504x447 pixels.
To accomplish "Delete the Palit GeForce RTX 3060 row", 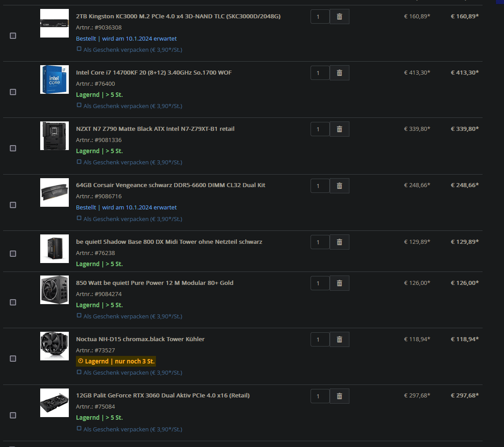I will (x=340, y=396).
